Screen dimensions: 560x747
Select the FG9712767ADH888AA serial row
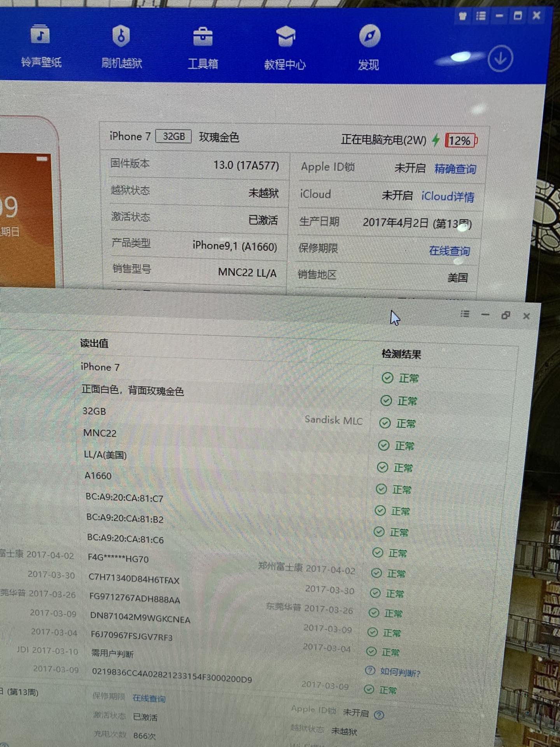[135, 598]
